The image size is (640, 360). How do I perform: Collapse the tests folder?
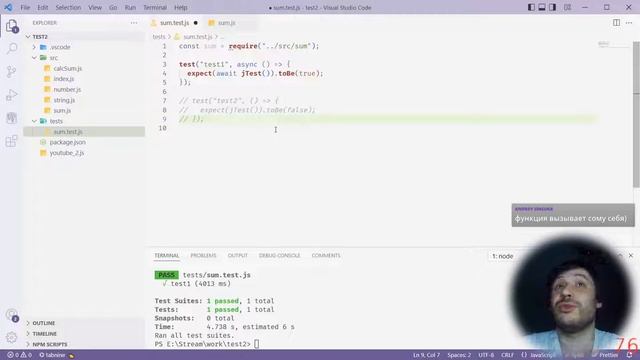click(x=84, y=121)
